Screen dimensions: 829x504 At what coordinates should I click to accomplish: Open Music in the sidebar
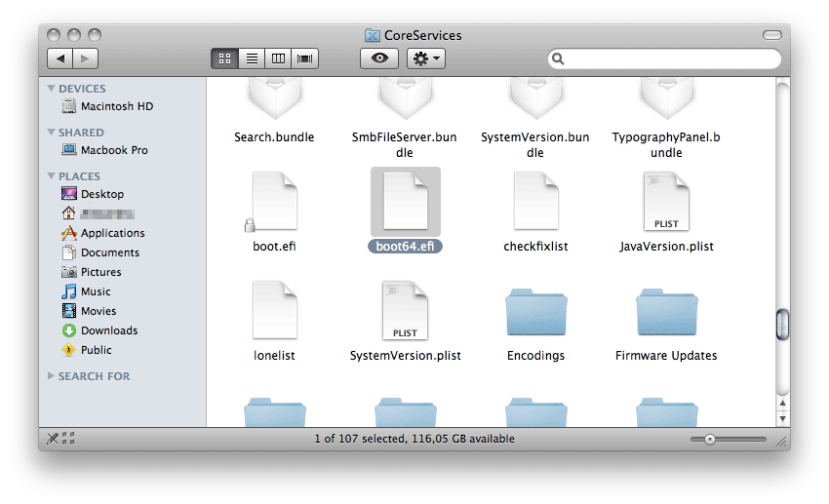[x=86, y=291]
